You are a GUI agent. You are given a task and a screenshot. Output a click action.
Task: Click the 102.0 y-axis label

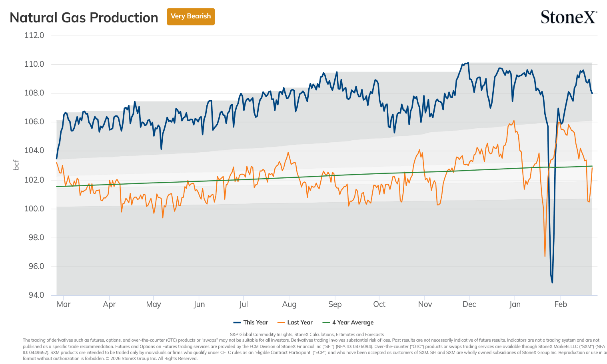coord(34,180)
